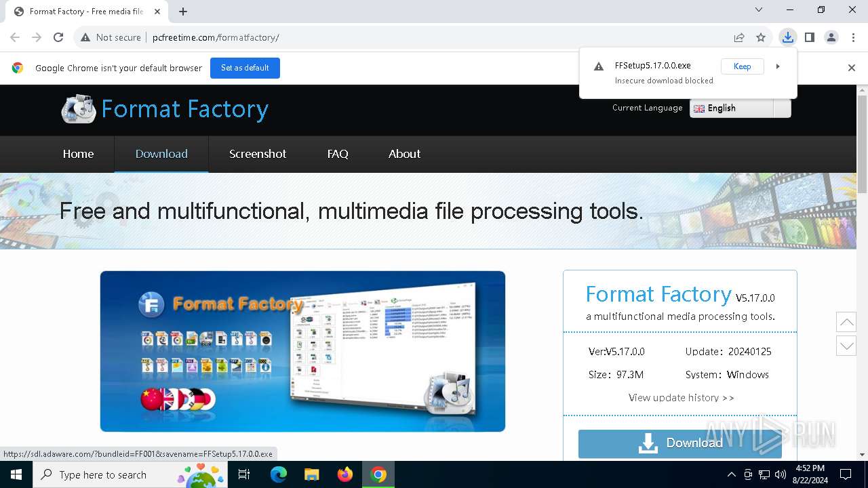Image resolution: width=868 pixels, height=488 pixels.
Task: Open the volume control icon
Action: coord(781,474)
